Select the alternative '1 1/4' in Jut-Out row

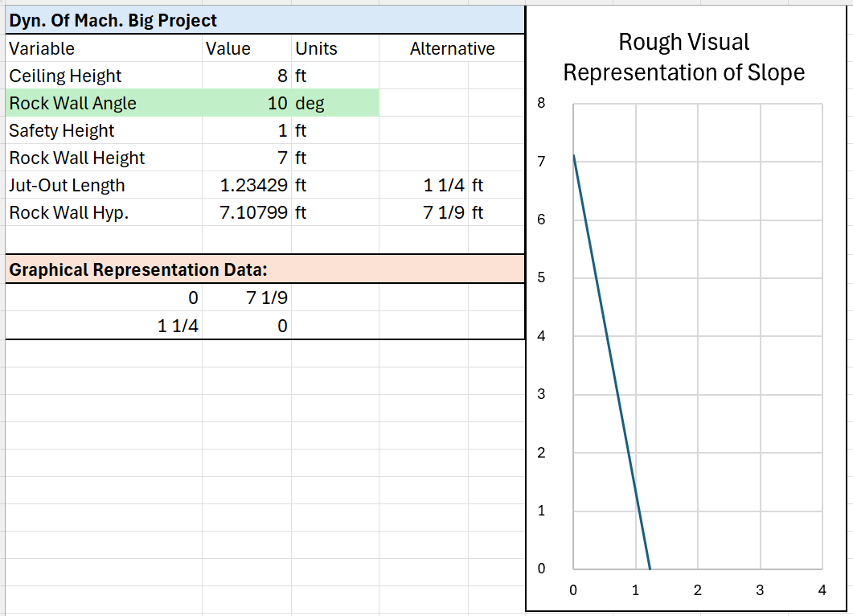pos(423,185)
